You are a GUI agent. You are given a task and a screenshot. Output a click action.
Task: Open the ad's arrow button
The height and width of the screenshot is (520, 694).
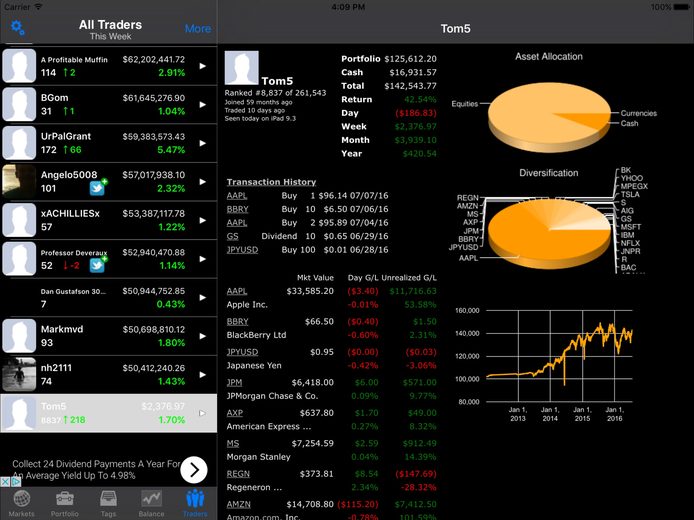194,470
